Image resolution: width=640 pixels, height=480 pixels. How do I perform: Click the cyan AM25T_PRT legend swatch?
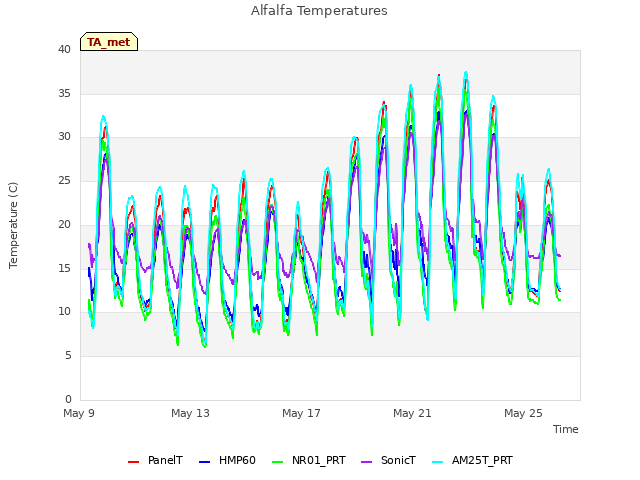tap(437, 462)
